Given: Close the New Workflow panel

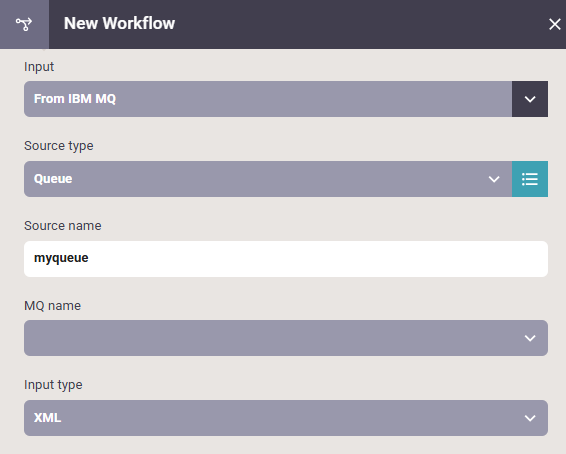Looking at the screenshot, I should point(554,25).
